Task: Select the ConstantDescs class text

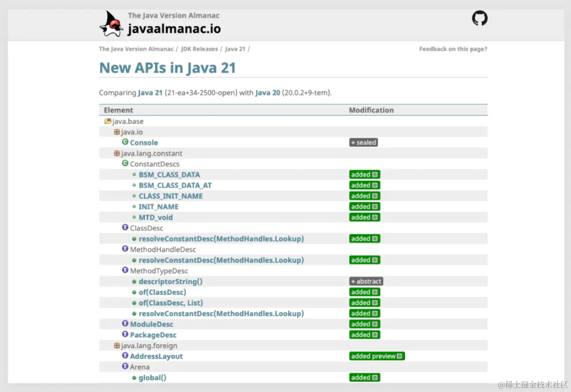Action: point(155,164)
